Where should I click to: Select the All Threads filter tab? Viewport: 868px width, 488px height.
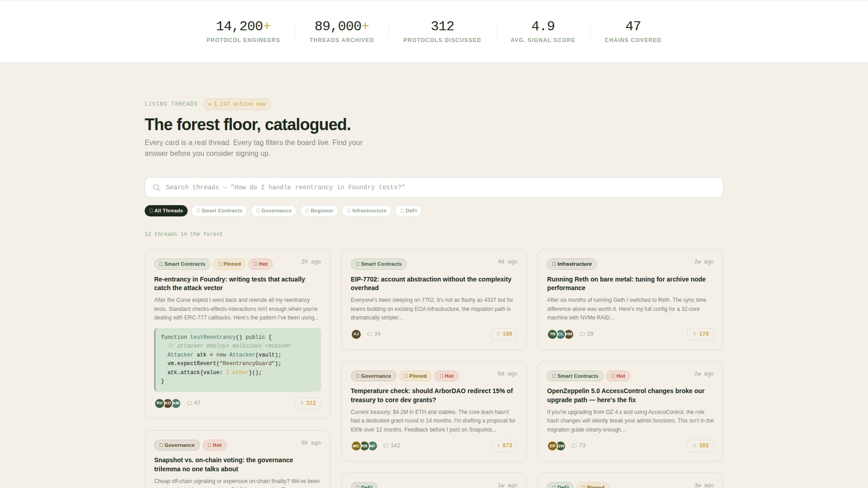coord(166,211)
